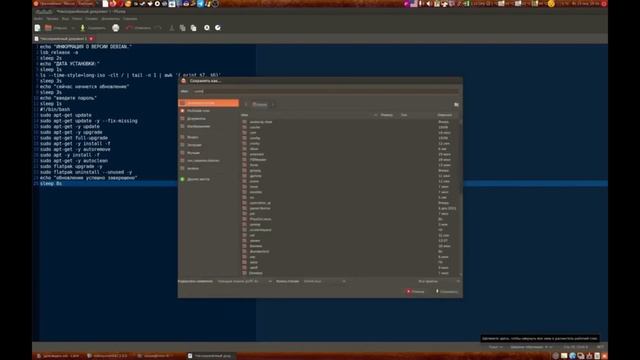Screen dimensions: 640x360
Task: Click Отмена button in Save dialog
Action: click(416, 291)
